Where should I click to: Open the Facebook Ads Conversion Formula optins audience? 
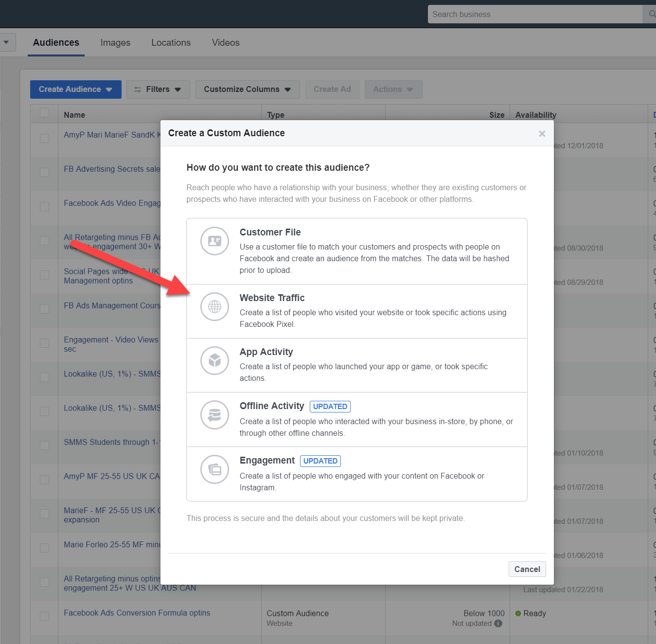[137, 613]
